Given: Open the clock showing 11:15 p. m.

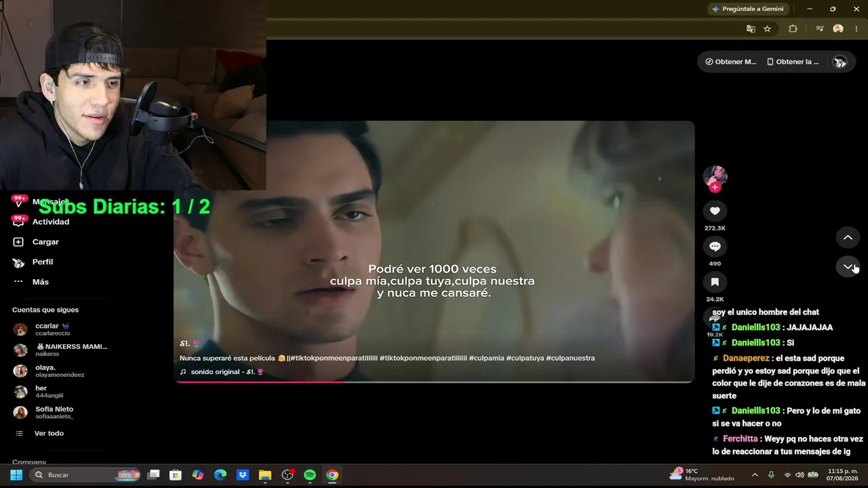Looking at the screenshot, I should (x=841, y=474).
